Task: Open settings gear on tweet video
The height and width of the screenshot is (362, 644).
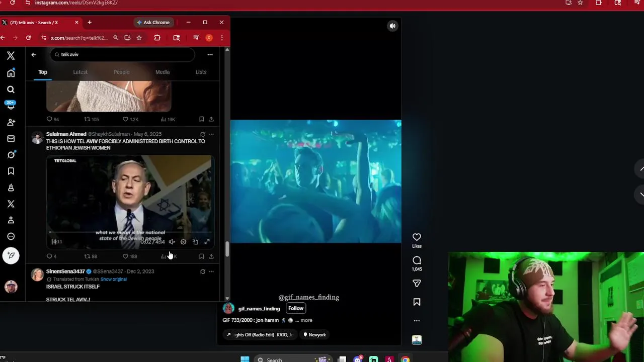Action: (x=184, y=242)
